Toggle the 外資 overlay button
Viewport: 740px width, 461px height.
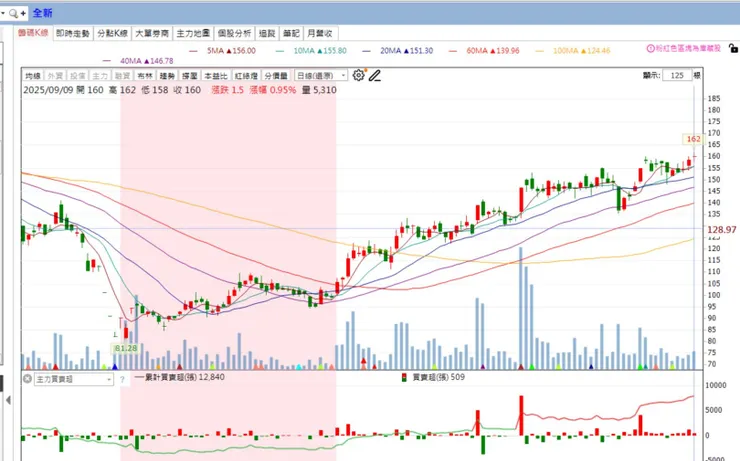(55, 75)
